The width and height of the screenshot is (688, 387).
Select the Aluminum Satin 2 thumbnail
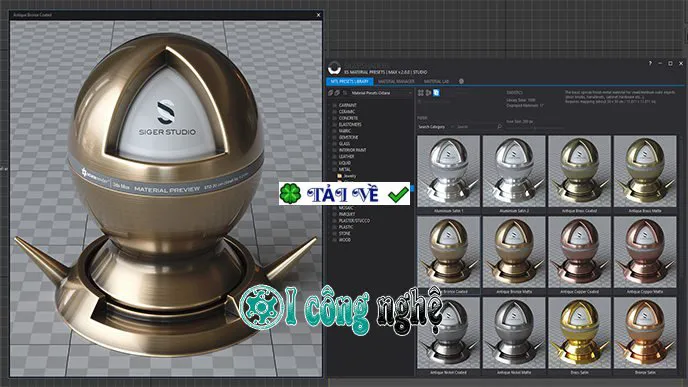point(514,171)
